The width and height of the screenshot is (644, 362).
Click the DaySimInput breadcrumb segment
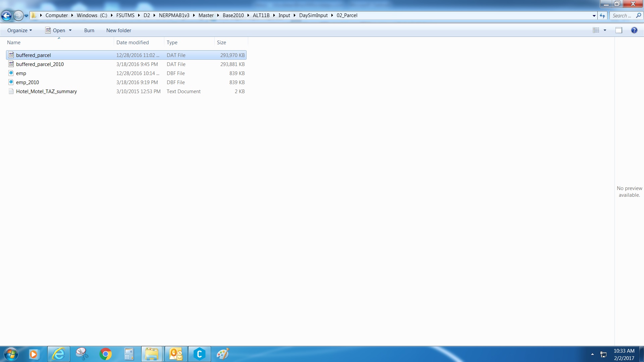tap(313, 15)
